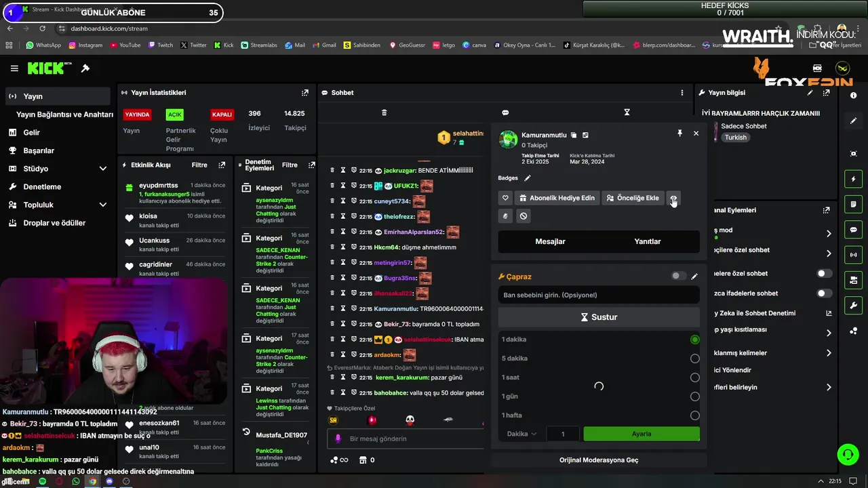The width and height of the screenshot is (868, 488).
Task: Click into the Bir mesaj gönderin chat input
Action: pyautogui.click(x=405, y=439)
